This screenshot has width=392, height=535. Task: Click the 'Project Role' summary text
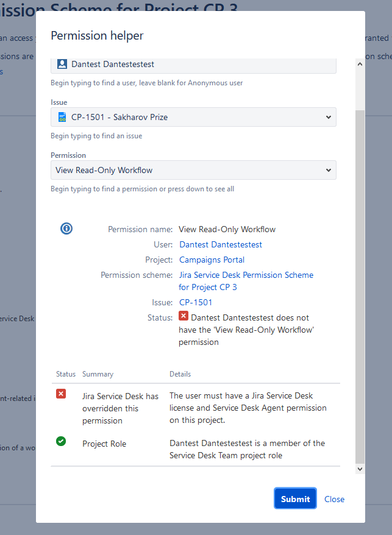[x=104, y=444]
